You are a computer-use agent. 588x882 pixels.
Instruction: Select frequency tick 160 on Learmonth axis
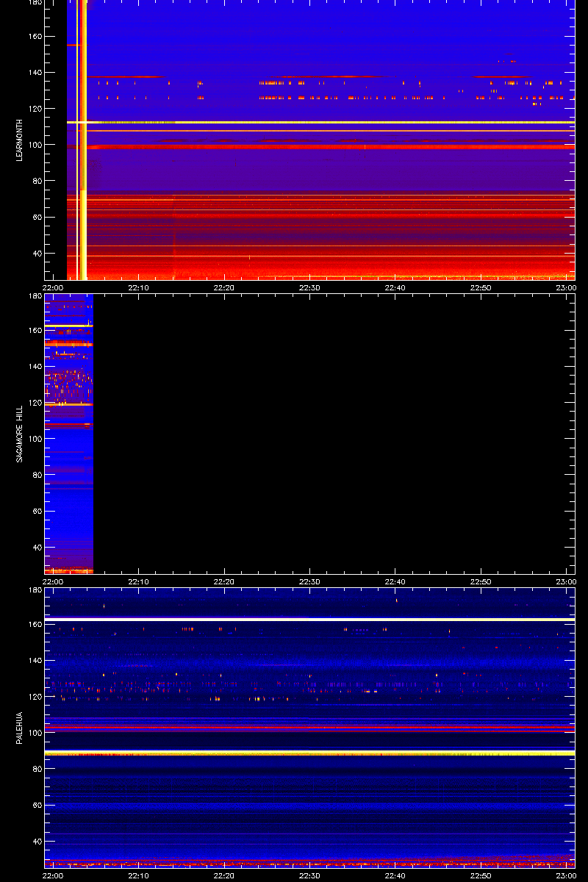click(x=35, y=37)
